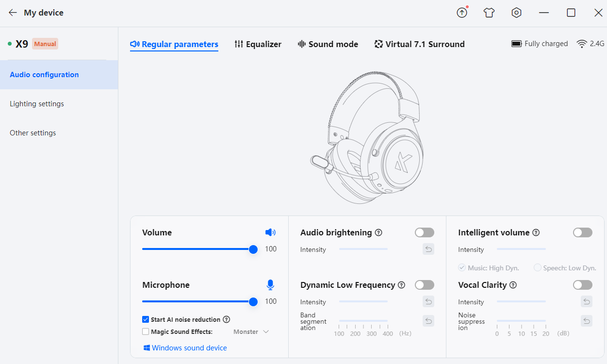Screen dimensions: 607x364
Task: Open the hexagon settings icon
Action: point(517,13)
